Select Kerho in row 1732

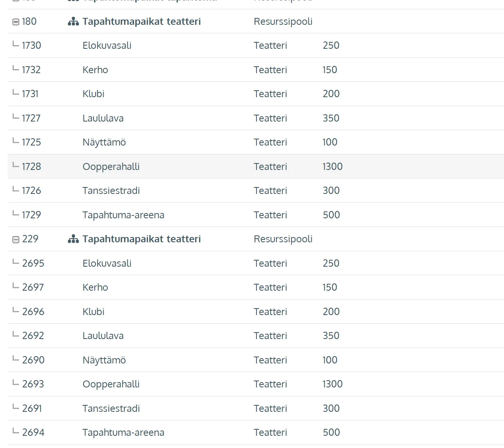[x=95, y=70]
